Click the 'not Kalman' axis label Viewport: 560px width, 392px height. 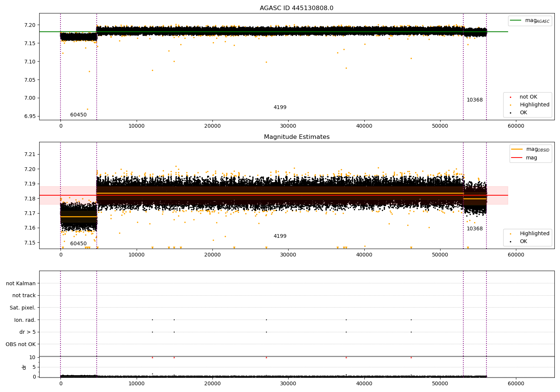[21, 284]
